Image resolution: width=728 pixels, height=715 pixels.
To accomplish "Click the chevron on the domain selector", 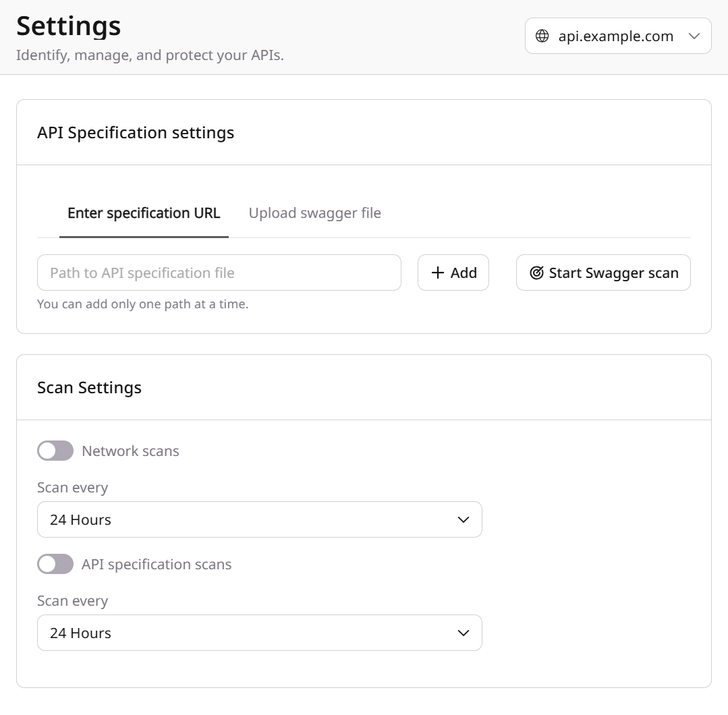I will click(x=694, y=36).
